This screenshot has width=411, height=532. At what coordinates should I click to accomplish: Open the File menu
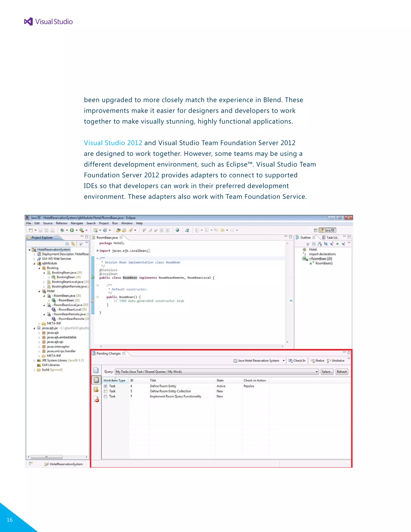point(28,223)
